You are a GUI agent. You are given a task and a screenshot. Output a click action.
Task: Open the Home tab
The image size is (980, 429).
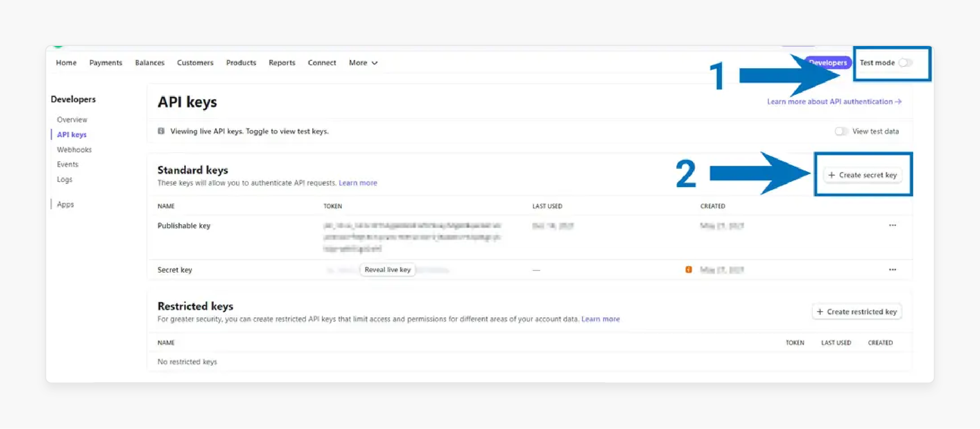[x=66, y=63]
